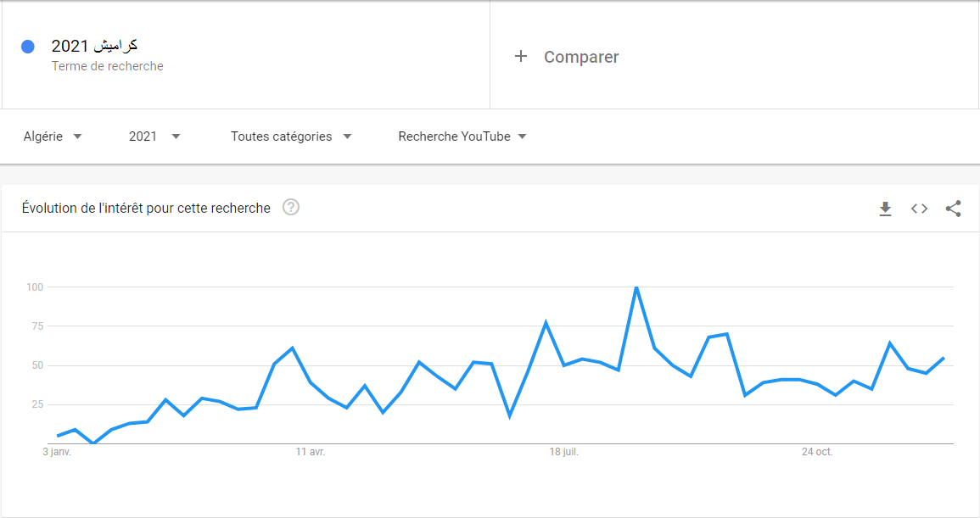Click the 24 oct. axis label
Image resolution: width=980 pixels, height=518 pixels.
point(817,452)
